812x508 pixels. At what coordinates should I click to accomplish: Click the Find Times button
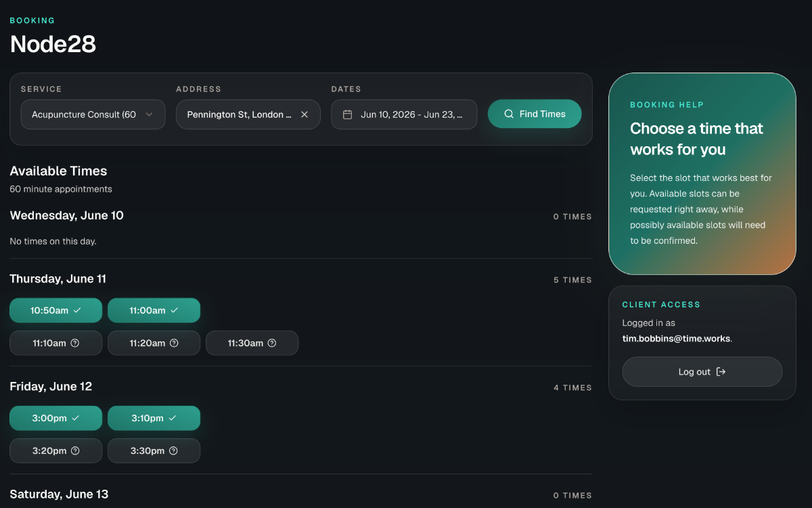535,114
